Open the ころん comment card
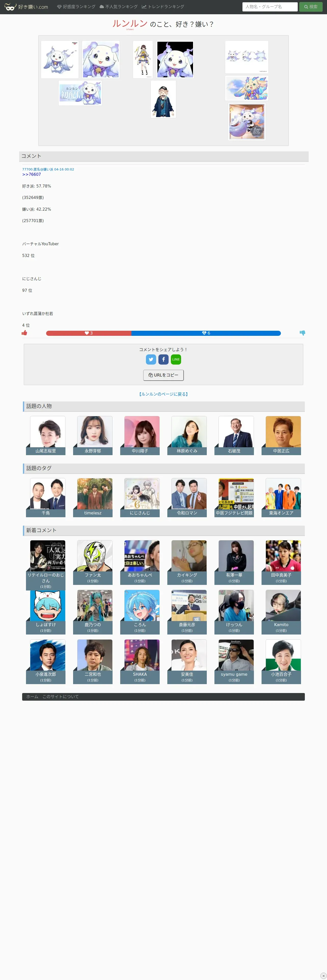The width and height of the screenshot is (327, 980). coord(140,612)
